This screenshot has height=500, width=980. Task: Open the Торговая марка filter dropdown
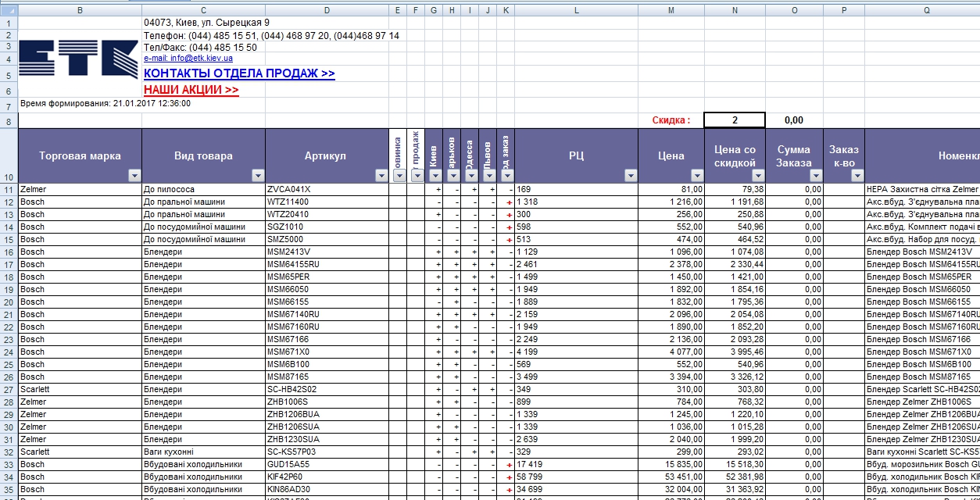pyautogui.click(x=134, y=176)
